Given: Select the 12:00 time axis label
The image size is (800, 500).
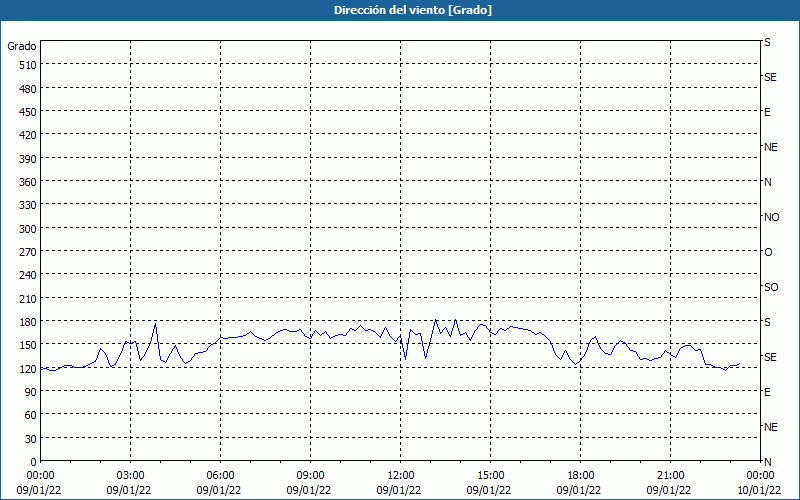Looking at the screenshot, I should pos(401,476).
